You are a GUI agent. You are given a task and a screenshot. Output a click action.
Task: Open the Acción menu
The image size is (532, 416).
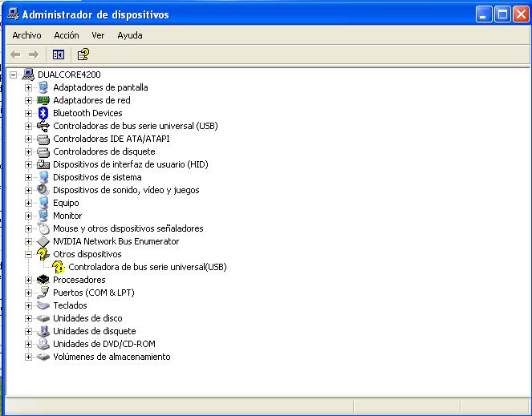[67, 35]
